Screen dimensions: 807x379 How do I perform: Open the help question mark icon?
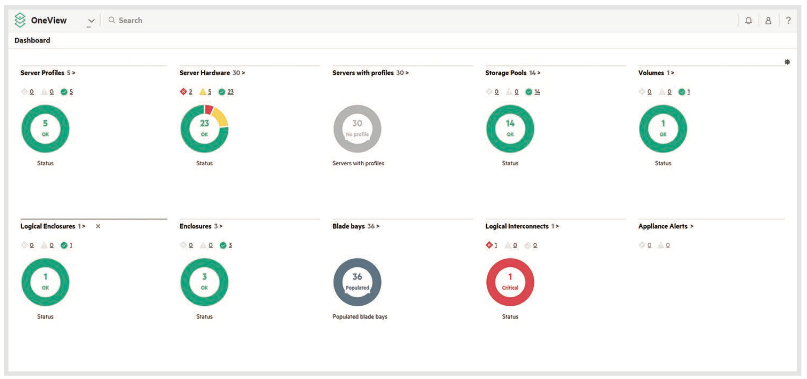(788, 21)
